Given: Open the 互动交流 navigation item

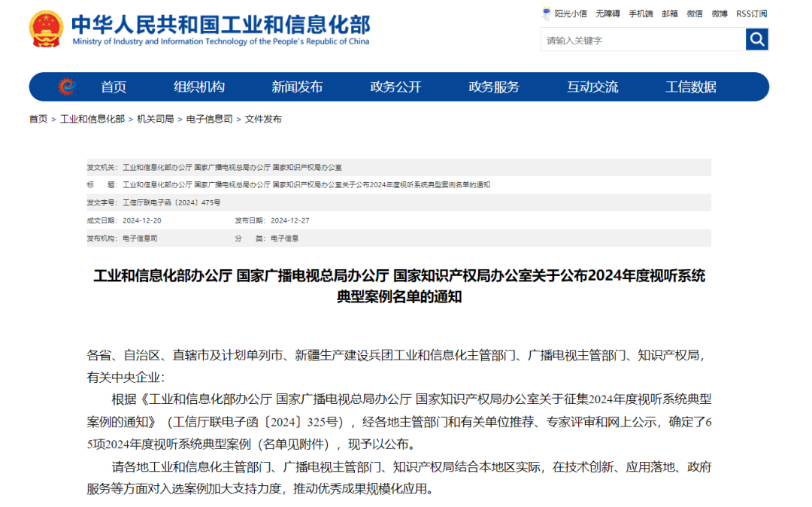Looking at the screenshot, I should pyautogui.click(x=592, y=87).
